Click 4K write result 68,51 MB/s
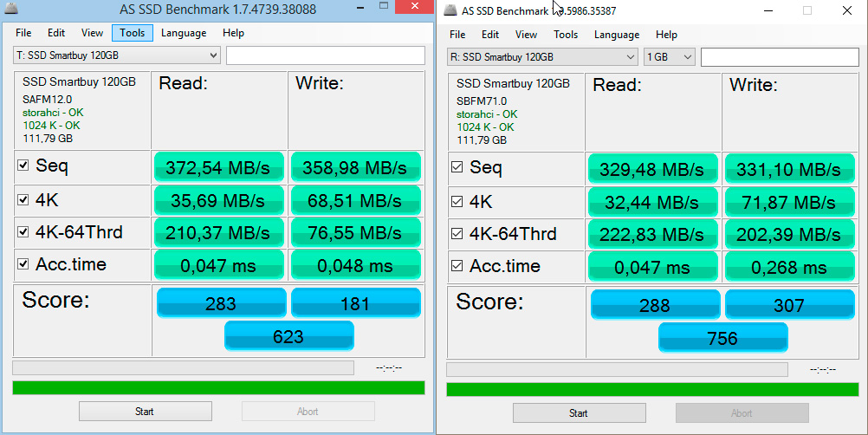The width and height of the screenshot is (868, 435). 355,200
